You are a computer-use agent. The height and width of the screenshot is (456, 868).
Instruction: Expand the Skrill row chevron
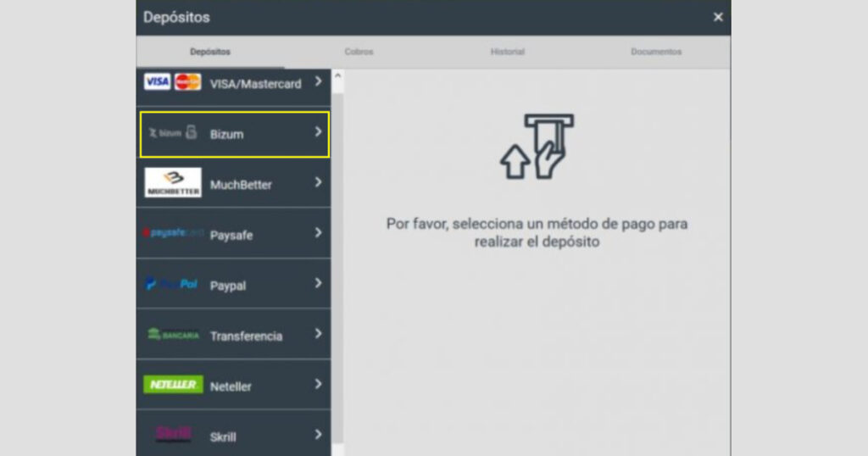click(319, 434)
